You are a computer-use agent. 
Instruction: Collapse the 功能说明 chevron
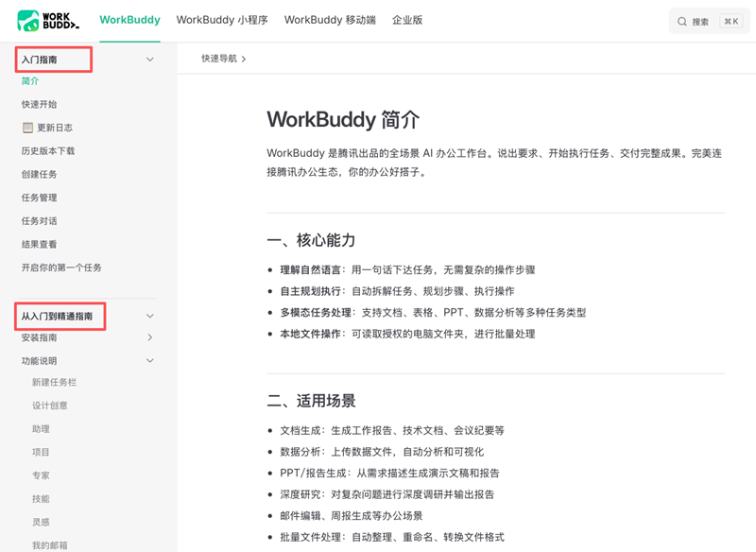(150, 361)
